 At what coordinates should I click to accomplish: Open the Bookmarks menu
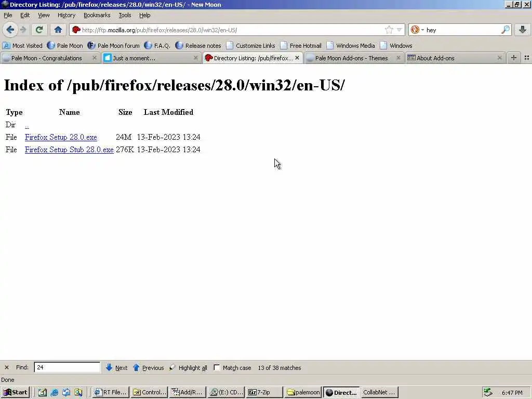[x=97, y=15]
